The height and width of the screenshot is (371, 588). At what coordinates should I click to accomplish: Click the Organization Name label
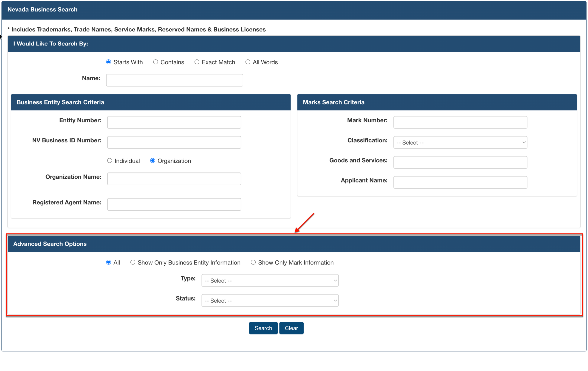[73, 177]
